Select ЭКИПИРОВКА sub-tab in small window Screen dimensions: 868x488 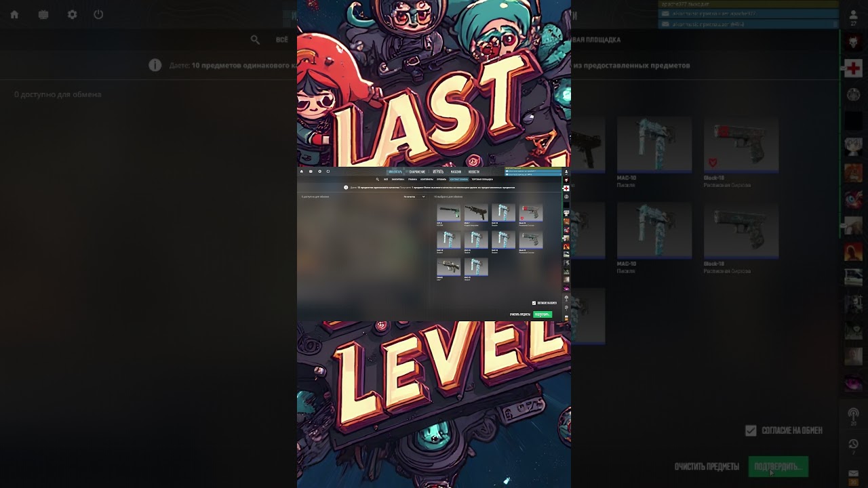pos(398,180)
